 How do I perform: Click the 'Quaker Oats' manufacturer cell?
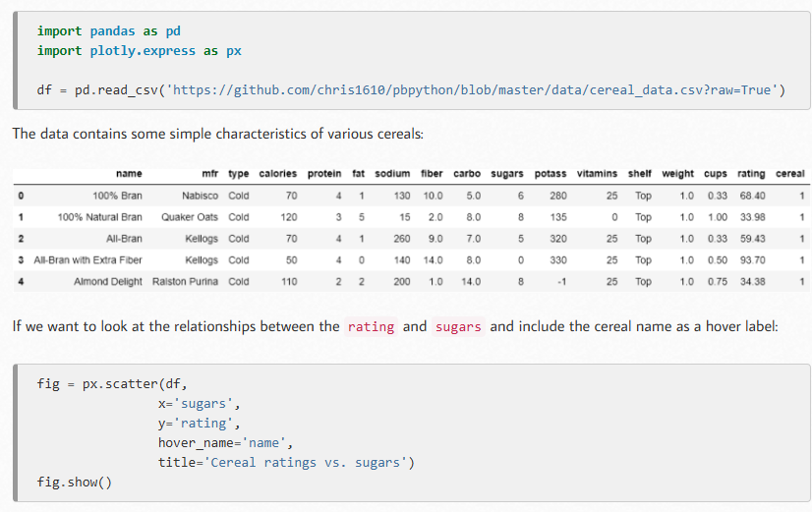click(x=191, y=217)
